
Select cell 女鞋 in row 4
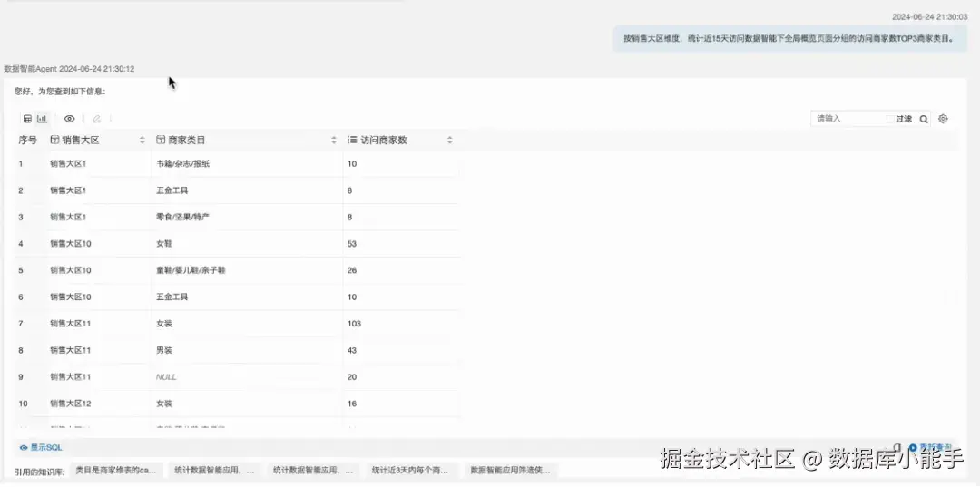pyautogui.click(x=163, y=244)
